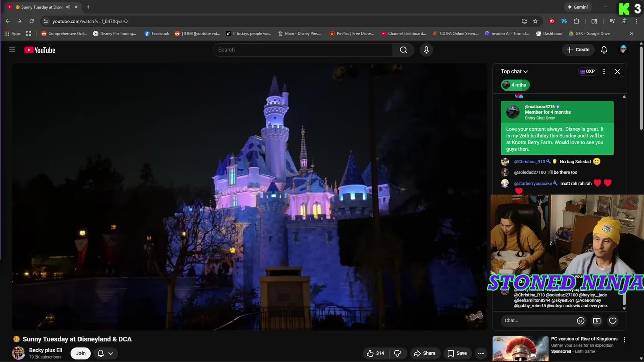Image resolution: width=644 pixels, height=362 pixels.
Task: Open a new browser tab
Action: click(x=88, y=7)
